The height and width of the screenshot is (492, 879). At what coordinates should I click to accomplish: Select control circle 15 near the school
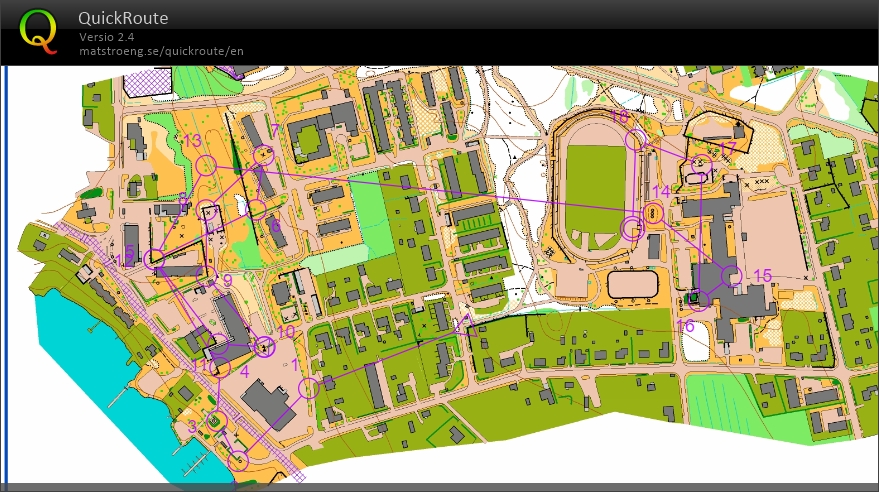point(732,275)
